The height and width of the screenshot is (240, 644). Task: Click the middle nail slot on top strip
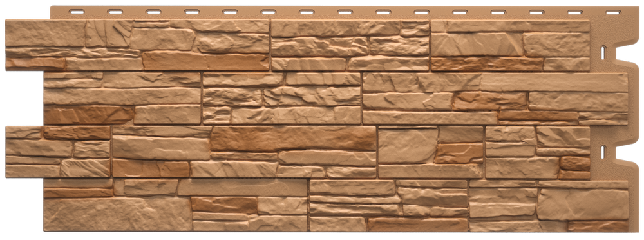(345, 12)
